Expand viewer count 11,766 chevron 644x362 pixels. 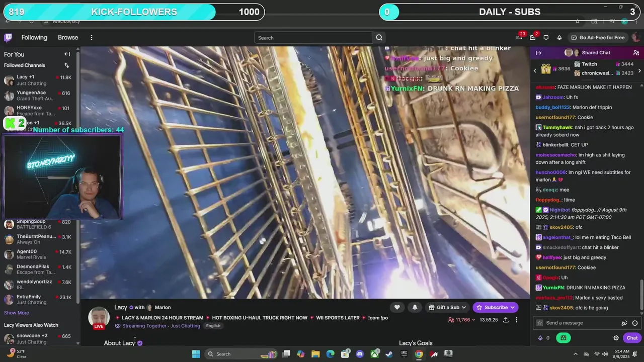(473, 320)
